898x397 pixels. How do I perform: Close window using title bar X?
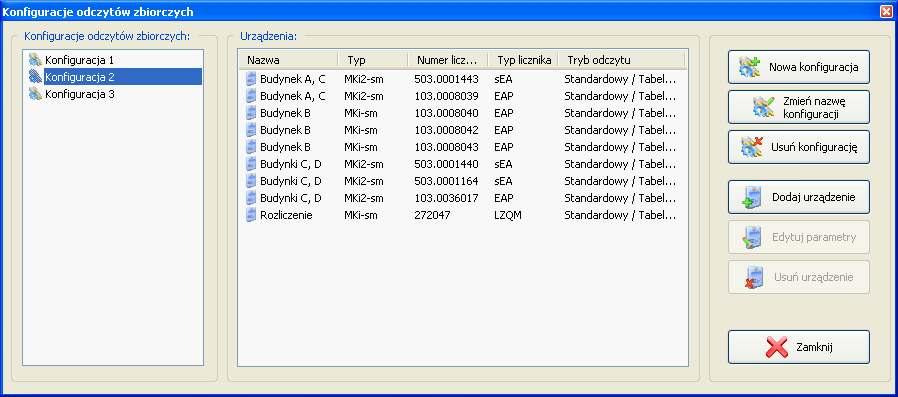886,11
